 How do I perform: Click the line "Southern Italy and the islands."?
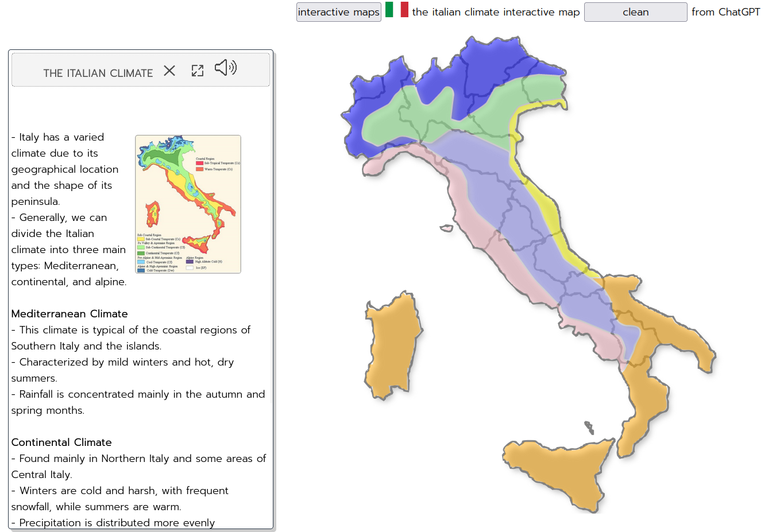coord(86,346)
